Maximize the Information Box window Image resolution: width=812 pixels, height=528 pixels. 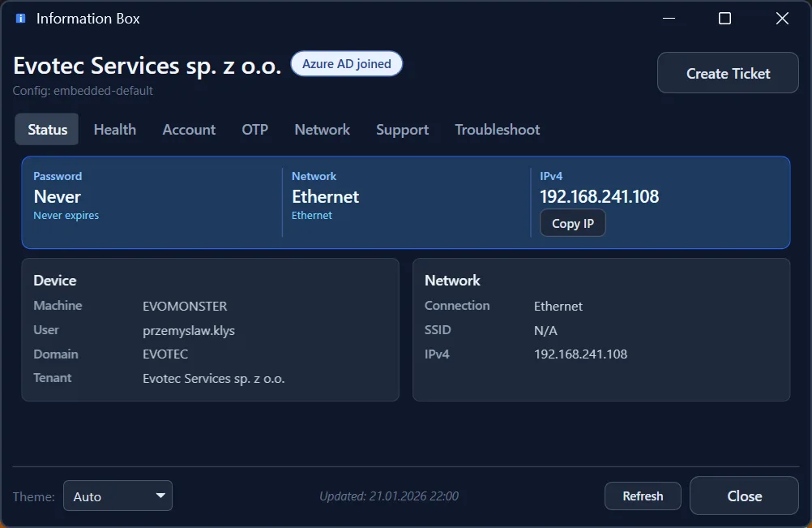tap(725, 19)
